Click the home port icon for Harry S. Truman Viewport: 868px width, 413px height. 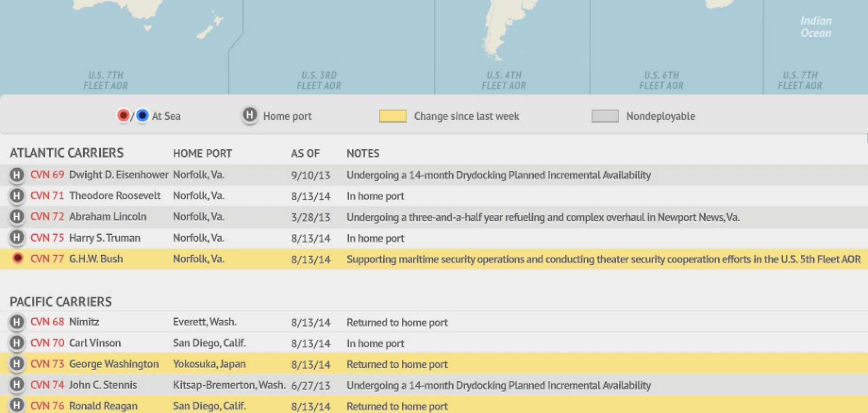coord(17,238)
